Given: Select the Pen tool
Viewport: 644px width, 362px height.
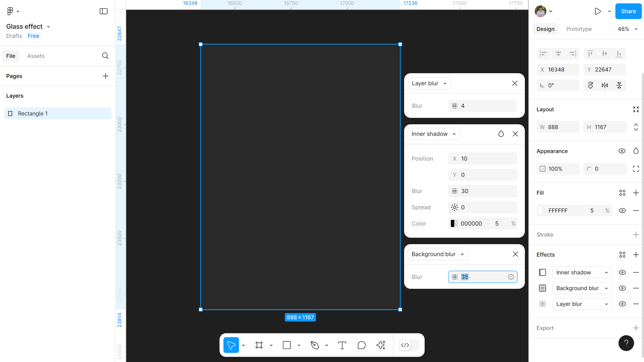Looking at the screenshot, I should pos(315,345).
